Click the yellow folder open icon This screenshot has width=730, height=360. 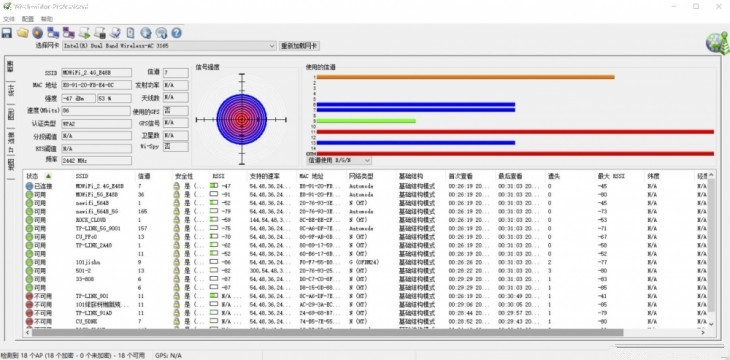click(22, 33)
